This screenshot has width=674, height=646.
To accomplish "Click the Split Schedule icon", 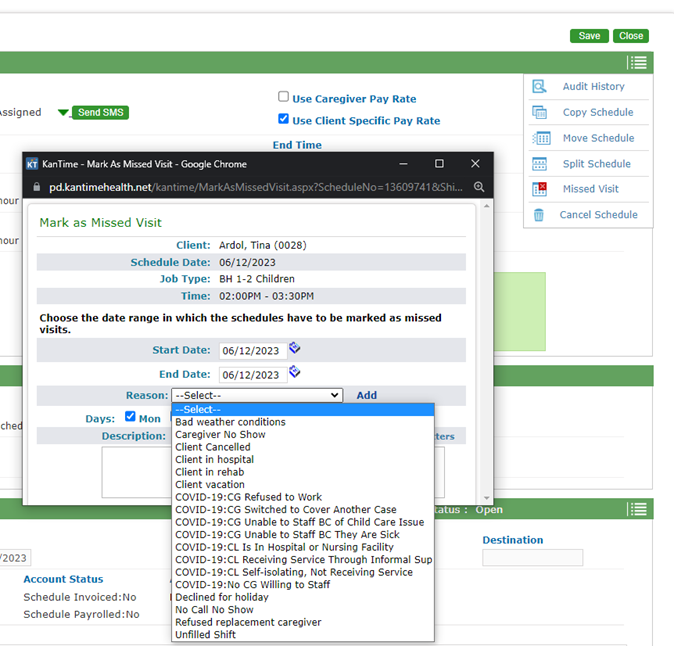I will pyautogui.click(x=540, y=164).
